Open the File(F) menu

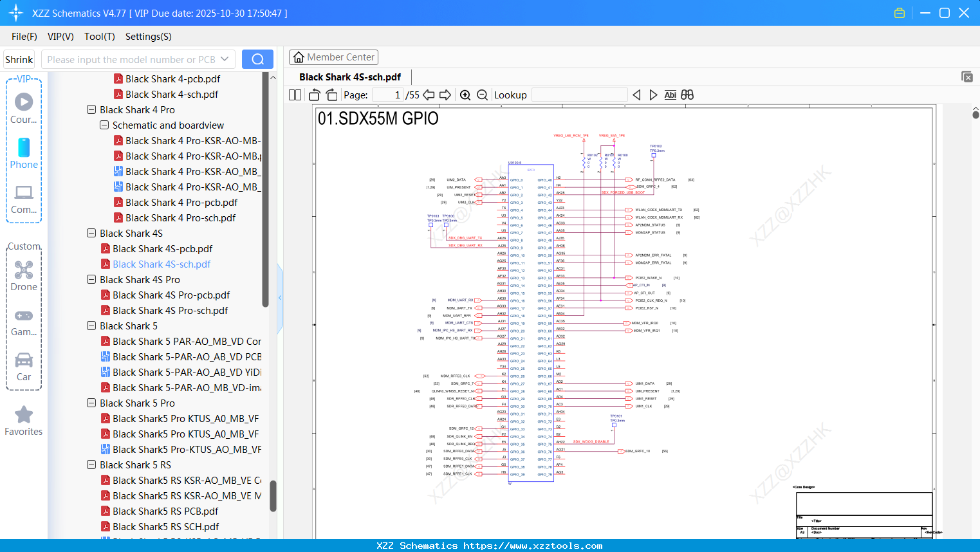(24, 37)
